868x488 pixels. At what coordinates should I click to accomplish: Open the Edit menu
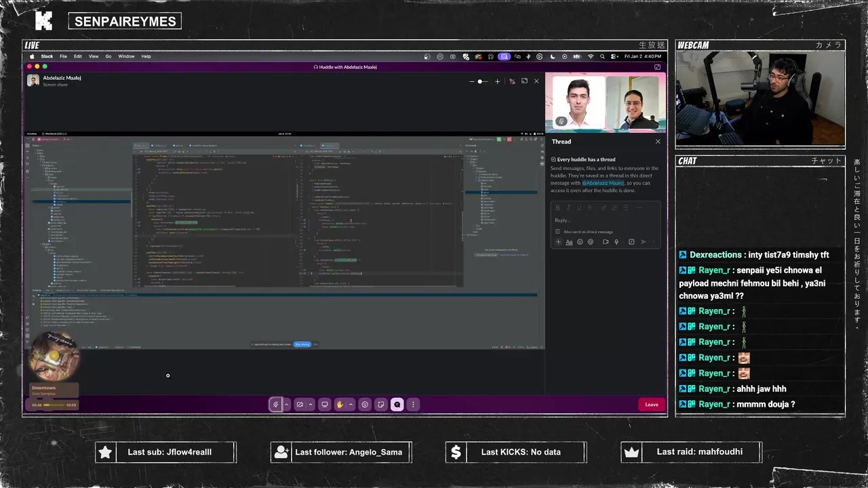[78, 56]
